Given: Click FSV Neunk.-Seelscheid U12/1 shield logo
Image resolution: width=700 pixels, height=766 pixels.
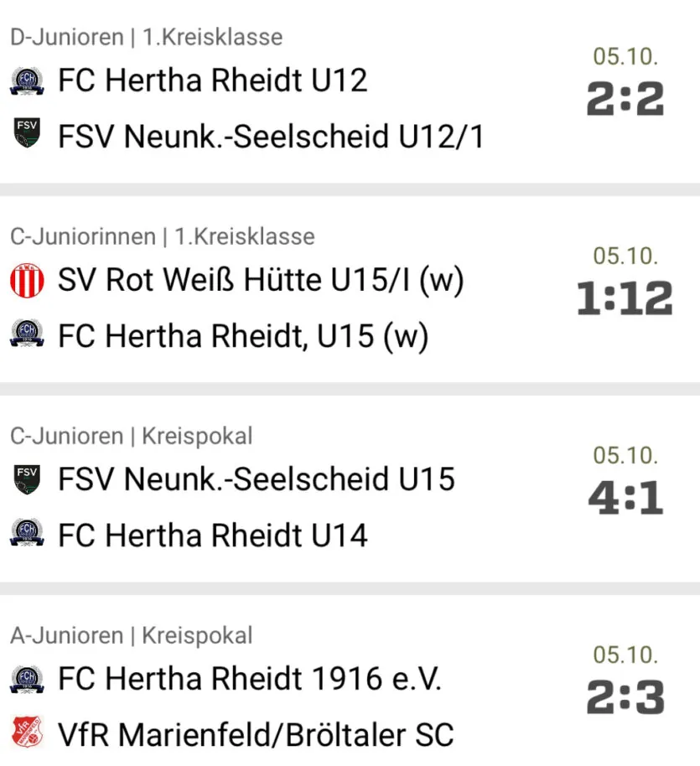Looking at the screenshot, I should (x=27, y=132).
